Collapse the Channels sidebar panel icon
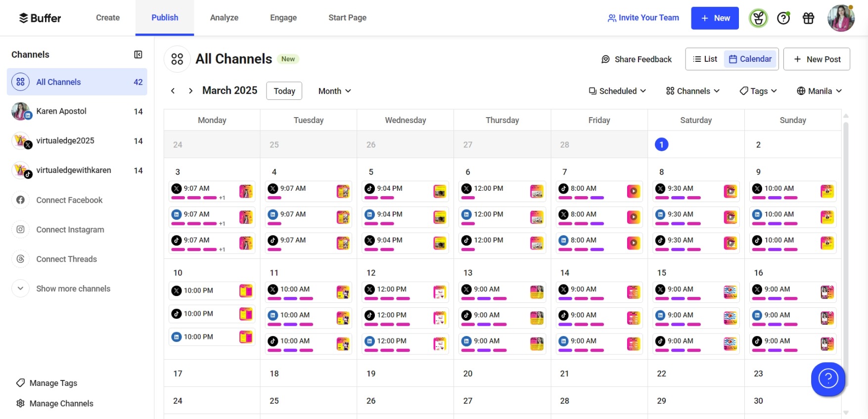This screenshot has height=419, width=868. point(138,54)
